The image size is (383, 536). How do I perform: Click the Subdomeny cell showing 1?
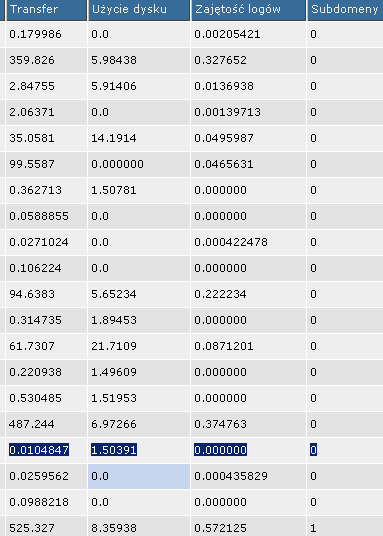click(313, 528)
